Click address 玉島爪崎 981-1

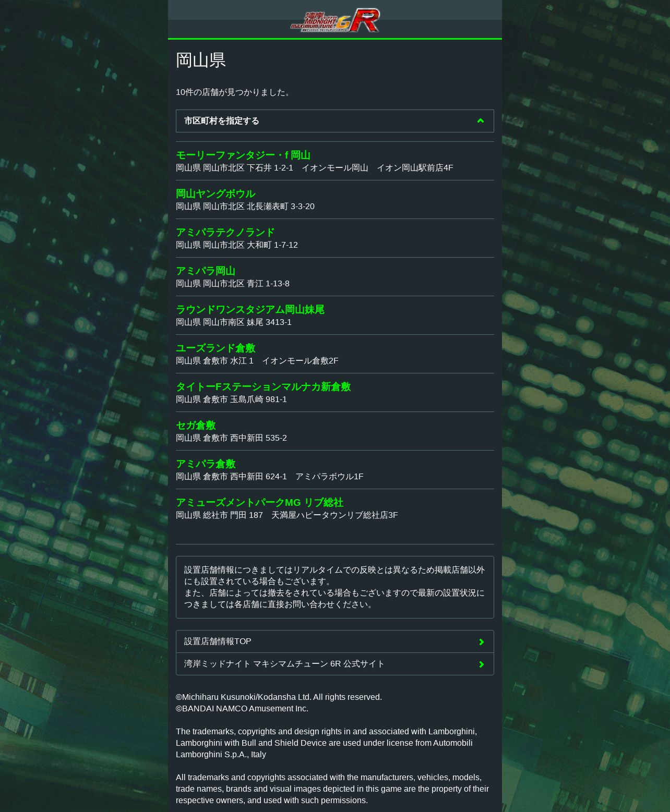pos(231,399)
